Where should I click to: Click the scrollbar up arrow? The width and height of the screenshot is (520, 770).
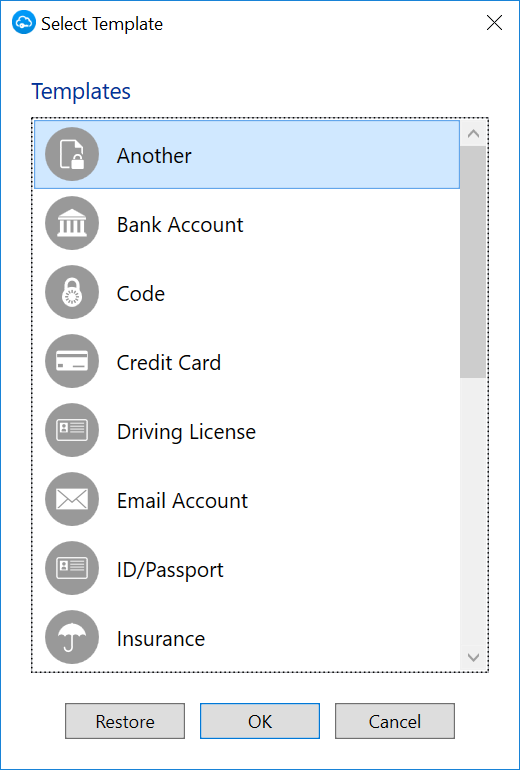[473, 134]
